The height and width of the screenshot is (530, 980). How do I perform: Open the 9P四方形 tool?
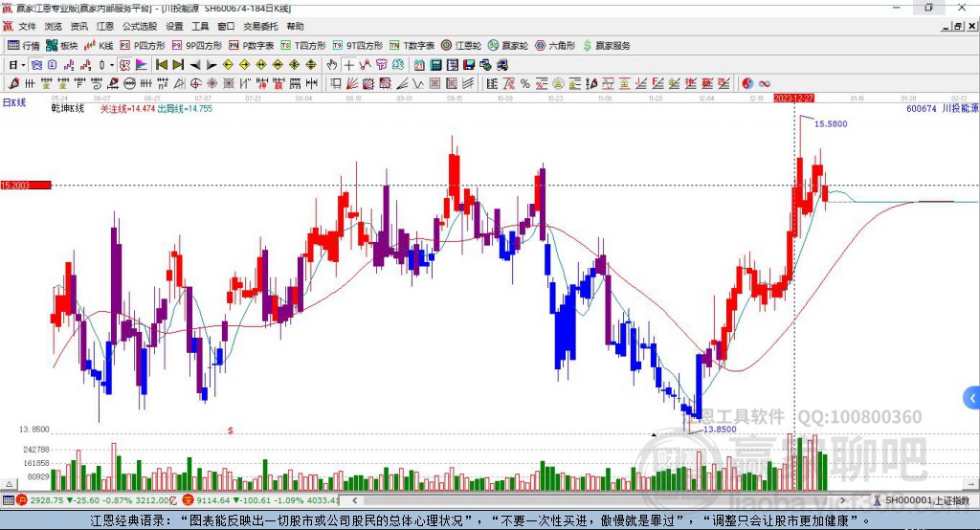(197, 46)
